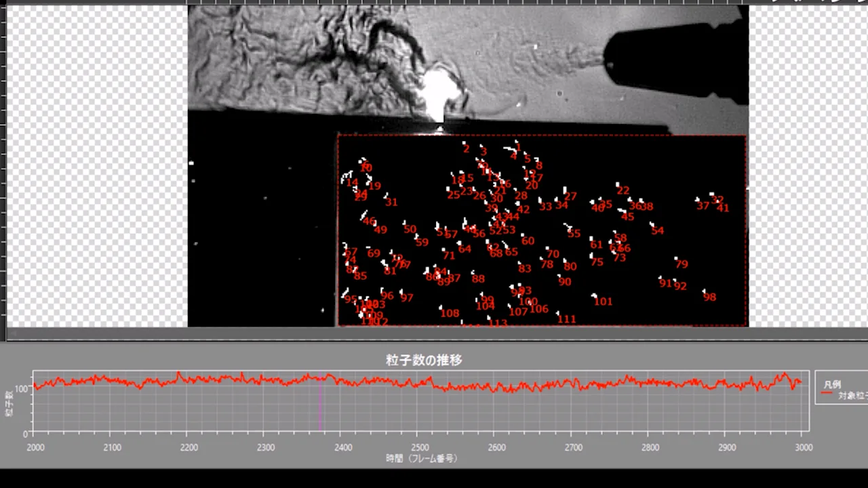Viewport: 868px width, 488px height.
Task: Select particle label 101 in the detection area
Action: (x=603, y=302)
